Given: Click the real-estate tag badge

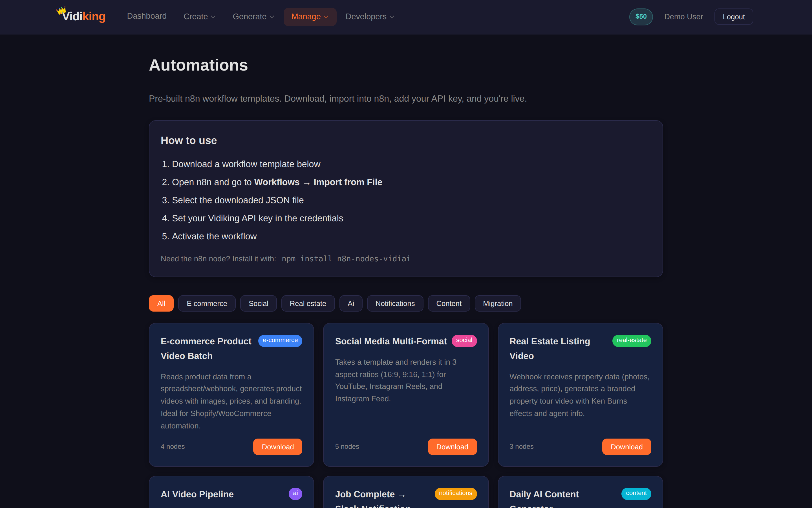Looking at the screenshot, I should coord(632,340).
